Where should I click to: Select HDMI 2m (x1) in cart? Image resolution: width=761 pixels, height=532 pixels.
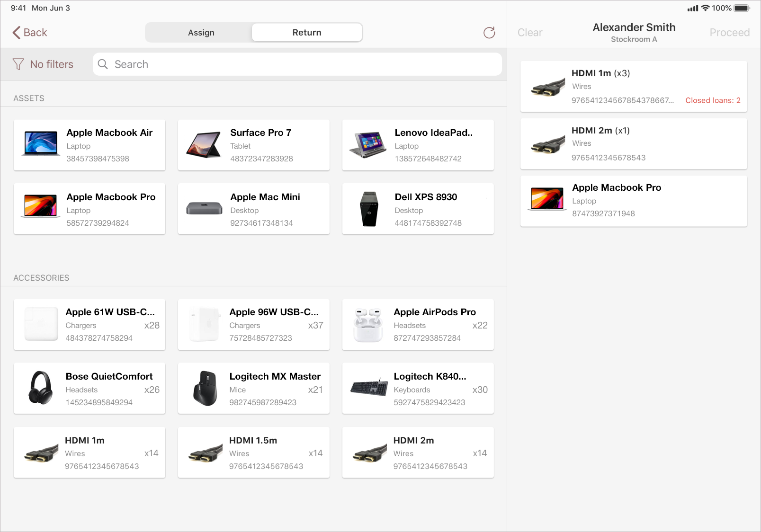coord(633,144)
